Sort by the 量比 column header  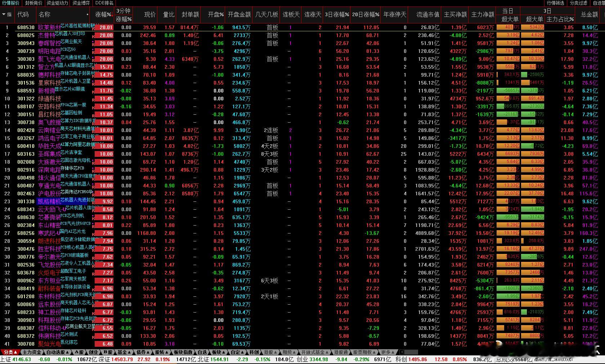coord(169,14)
